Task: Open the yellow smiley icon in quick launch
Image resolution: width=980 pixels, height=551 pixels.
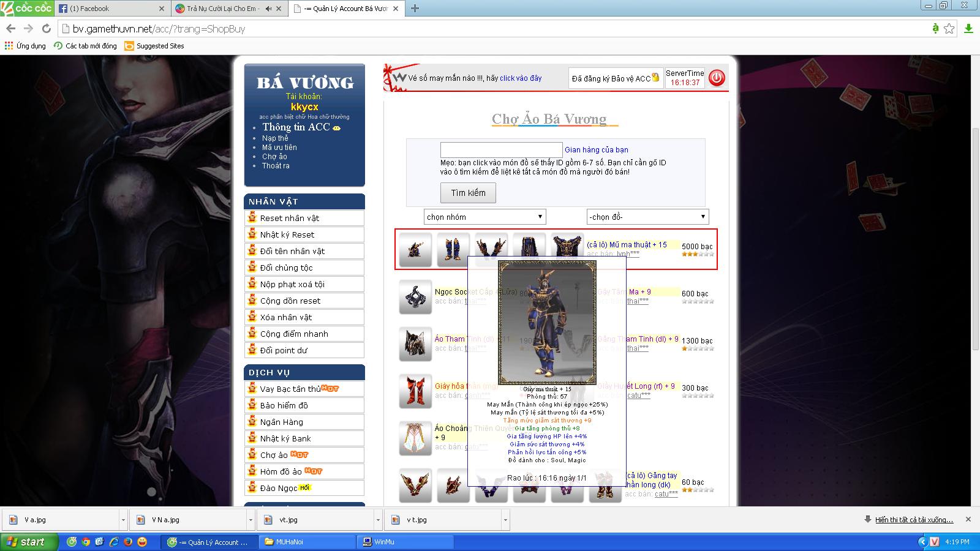Action: (x=142, y=542)
